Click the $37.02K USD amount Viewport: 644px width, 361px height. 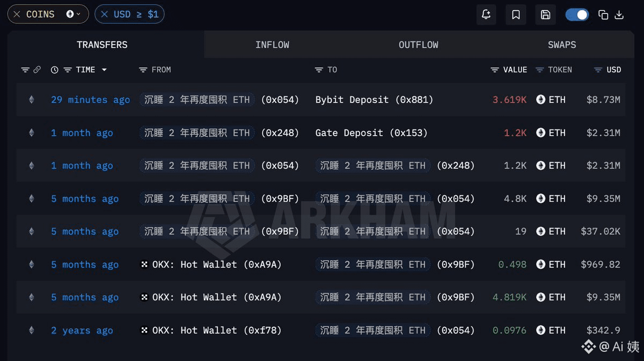[601, 232]
